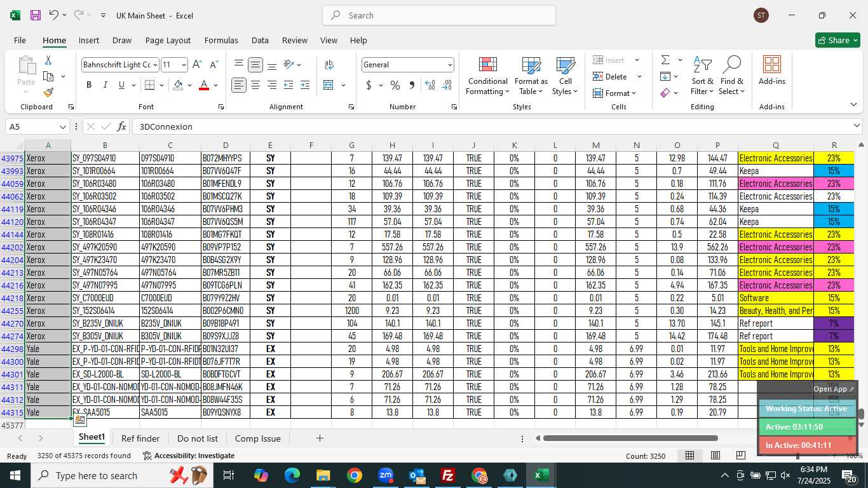868x488 pixels.
Task: Apply the yellow fill color
Action: (179, 85)
